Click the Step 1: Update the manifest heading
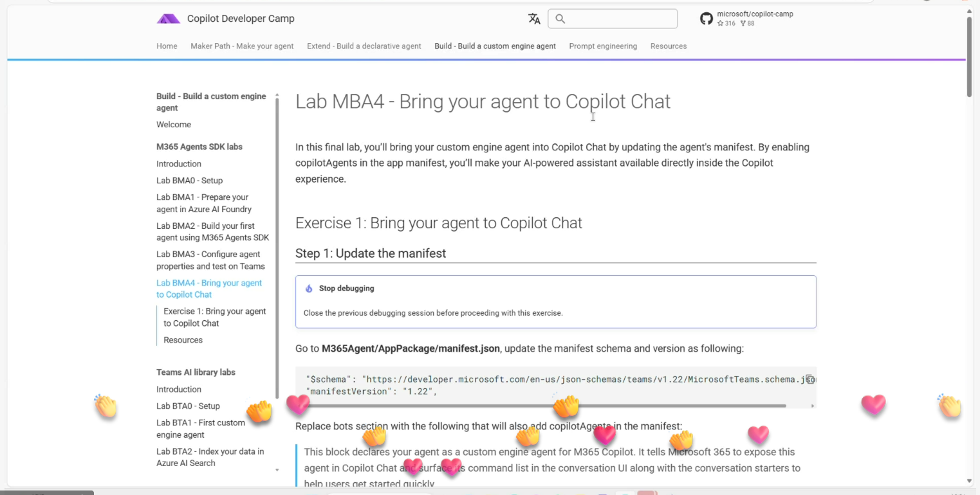The image size is (980, 495). click(371, 253)
